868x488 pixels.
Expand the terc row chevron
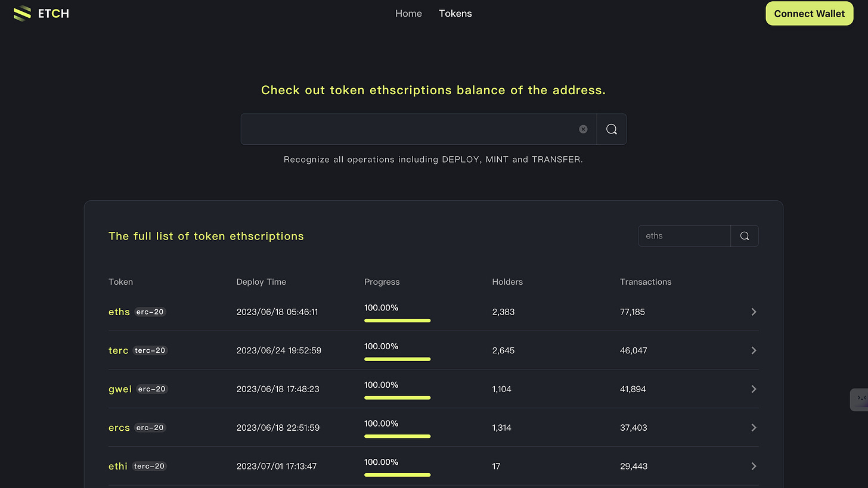(x=754, y=350)
